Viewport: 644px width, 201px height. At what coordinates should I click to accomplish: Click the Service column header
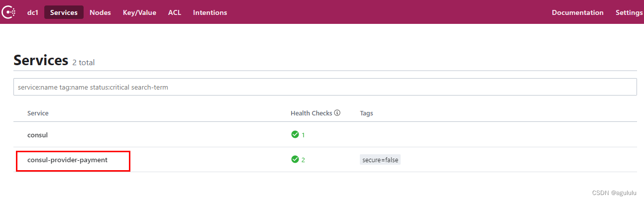point(38,113)
